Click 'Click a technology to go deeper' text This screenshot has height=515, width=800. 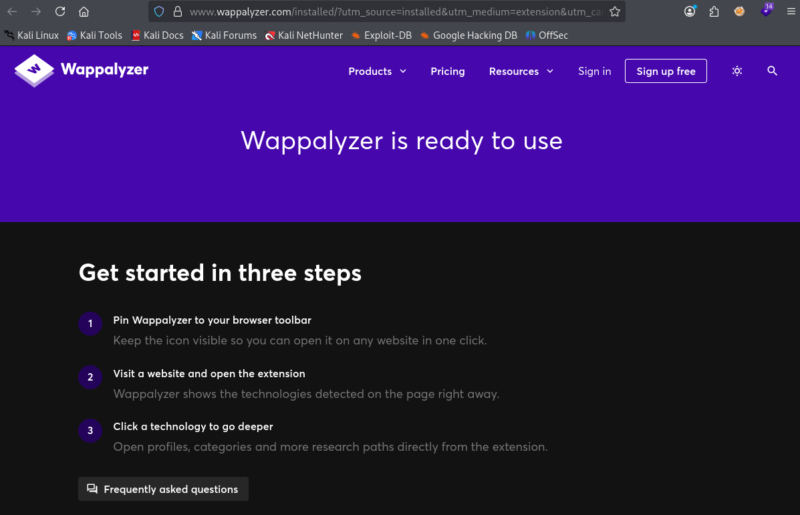tap(193, 427)
